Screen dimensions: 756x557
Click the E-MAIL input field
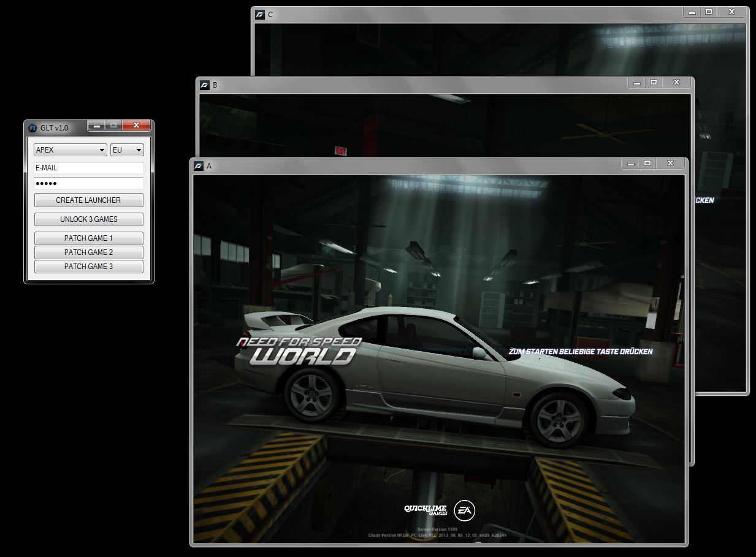click(x=89, y=168)
